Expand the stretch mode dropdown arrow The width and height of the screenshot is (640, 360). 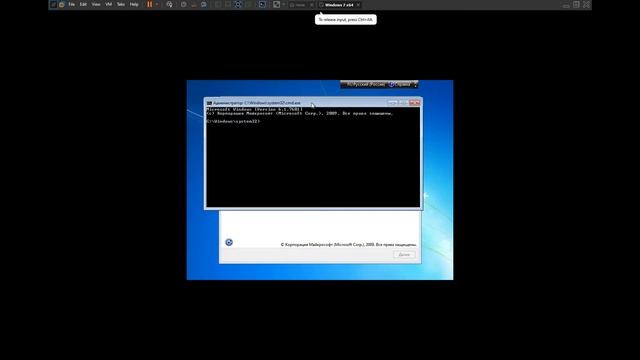click(x=284, y=4)
